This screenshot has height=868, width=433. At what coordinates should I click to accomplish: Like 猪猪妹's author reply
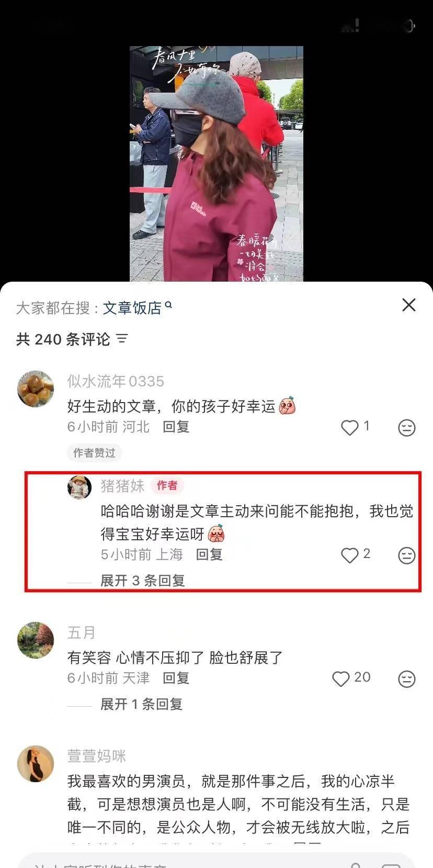click(350, 555)
